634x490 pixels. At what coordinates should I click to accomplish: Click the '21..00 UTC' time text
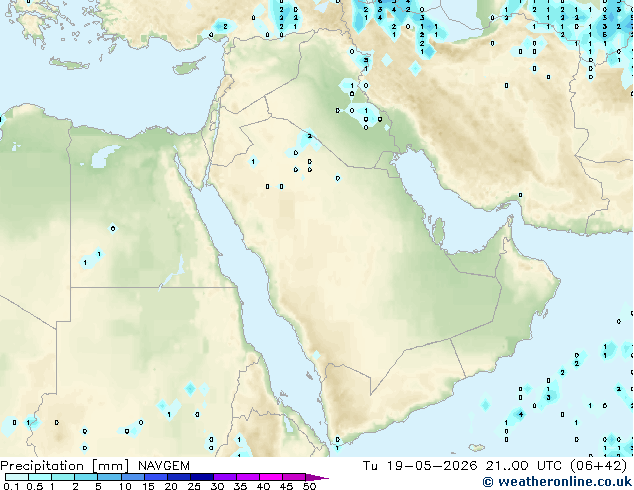click(524, 466)
